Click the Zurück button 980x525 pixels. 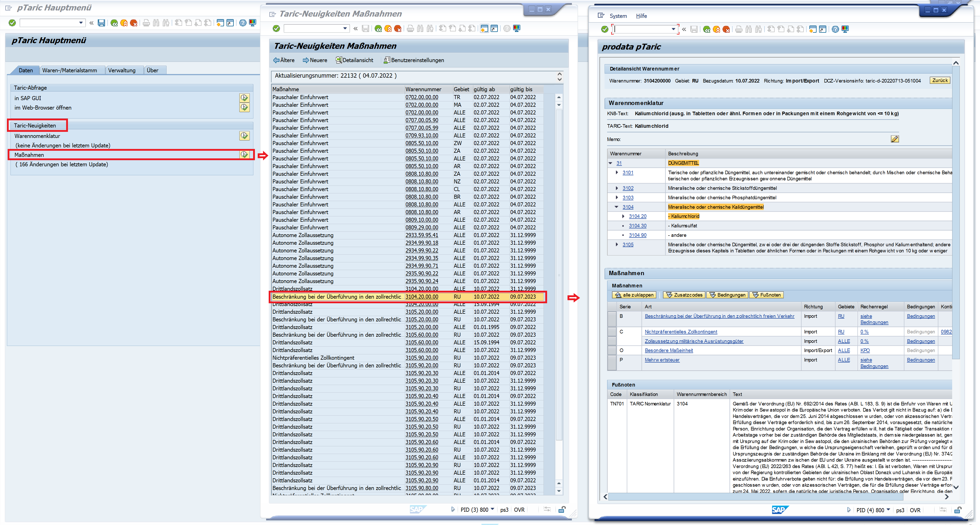pyautogui.click(x=940, y=81)
